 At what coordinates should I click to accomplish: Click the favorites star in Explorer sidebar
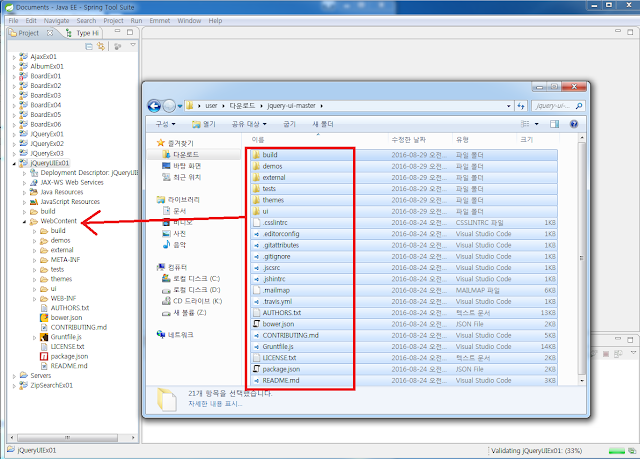click(x=161, y=143)
